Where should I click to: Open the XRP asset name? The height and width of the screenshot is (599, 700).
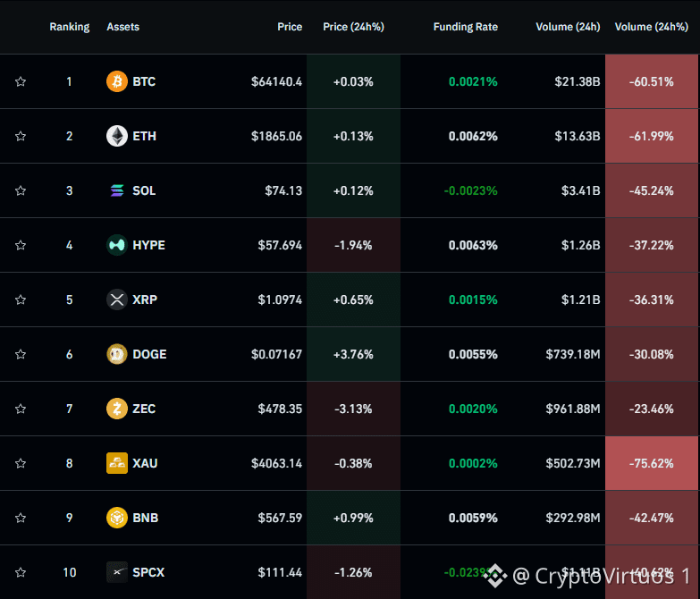point(145,299)
